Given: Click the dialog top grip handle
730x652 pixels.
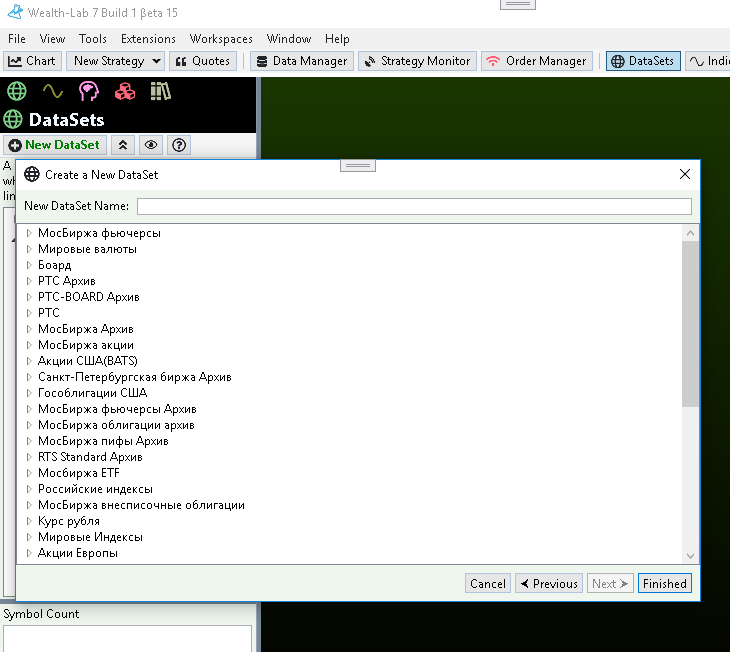Looking at the screenshot, I should tap(358, 165).
